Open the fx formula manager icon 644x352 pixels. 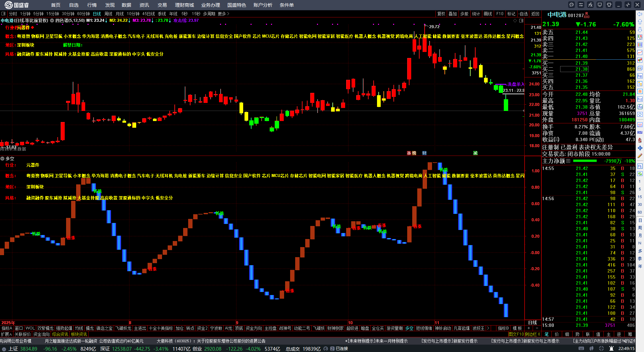coord(590,5)
